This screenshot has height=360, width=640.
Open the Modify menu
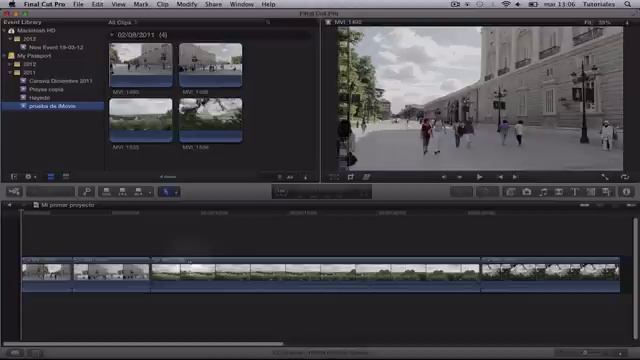(187, 4)
